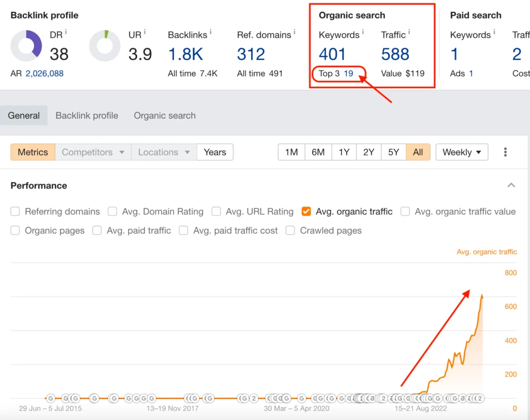Click the 'All time 491' domains text
This screenshot has width=530, height=420.
click(x=260, y=74)
